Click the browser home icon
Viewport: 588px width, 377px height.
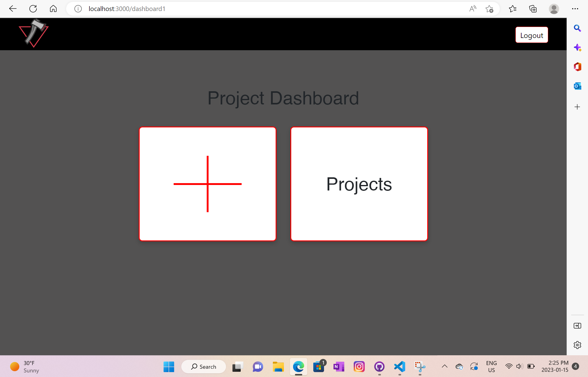53,9
